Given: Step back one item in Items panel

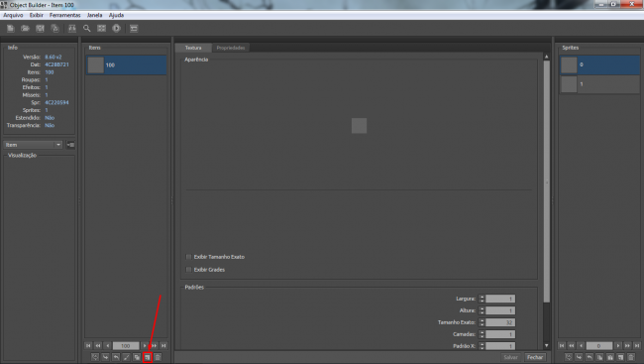Looking at the screenshot, I should pos(108,346).
